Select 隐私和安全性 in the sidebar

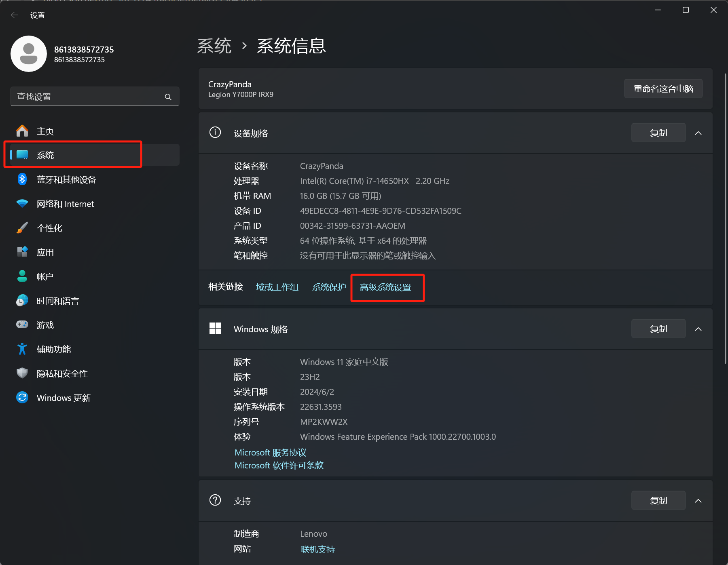(95, 373)
